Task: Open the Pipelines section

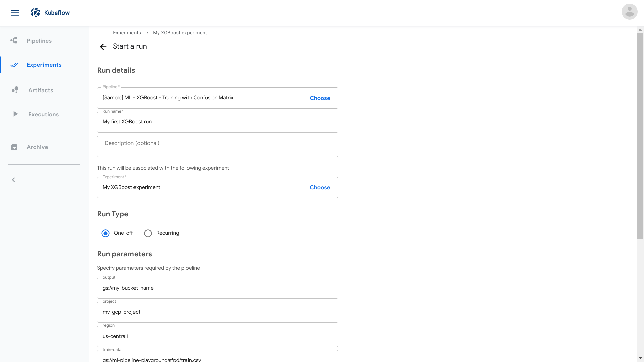Action: (x=39, y=41)
